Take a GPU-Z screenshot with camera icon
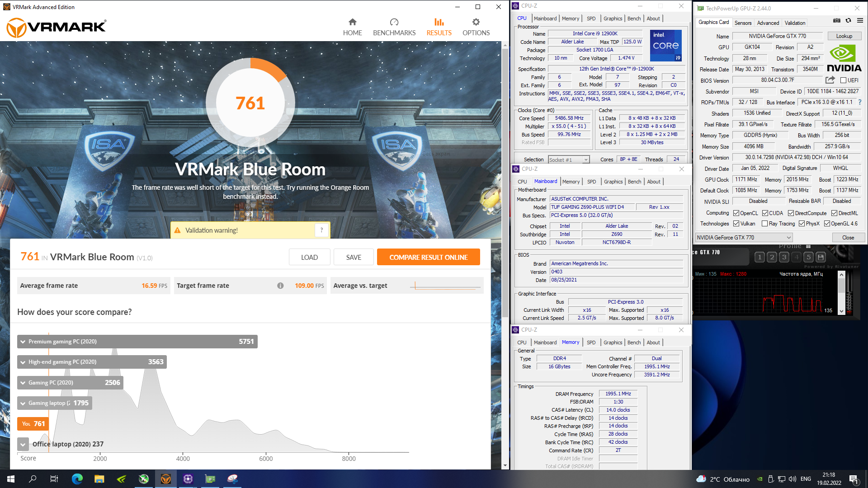This screenshot has height=488, width=868. pos(837,20)
